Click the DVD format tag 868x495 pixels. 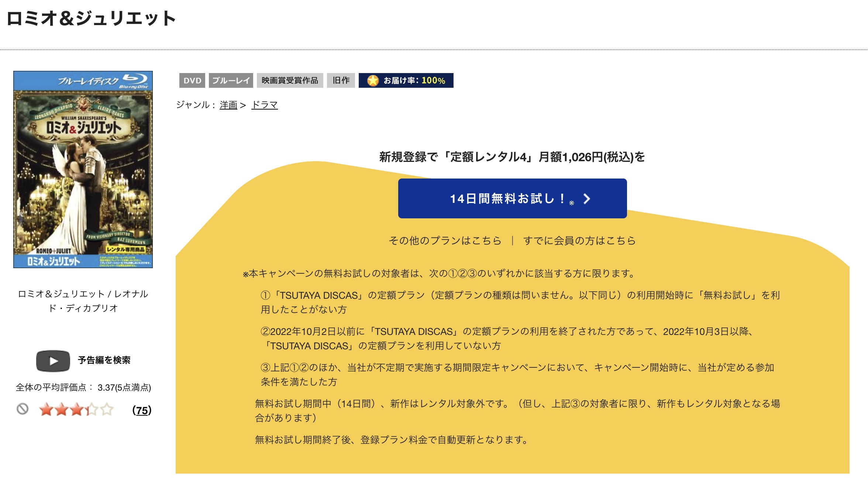point(192,80)
